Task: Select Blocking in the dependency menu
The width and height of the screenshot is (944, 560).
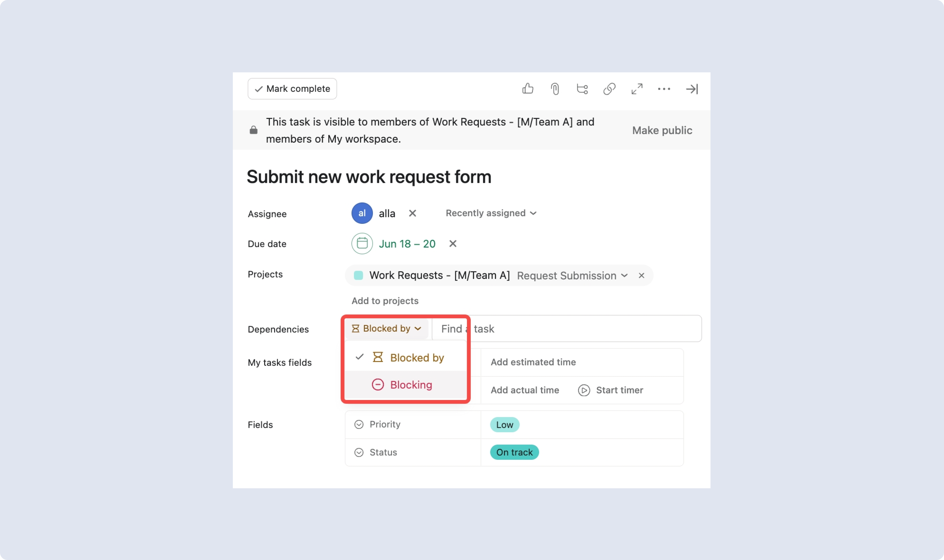Action: click(405, 384)
